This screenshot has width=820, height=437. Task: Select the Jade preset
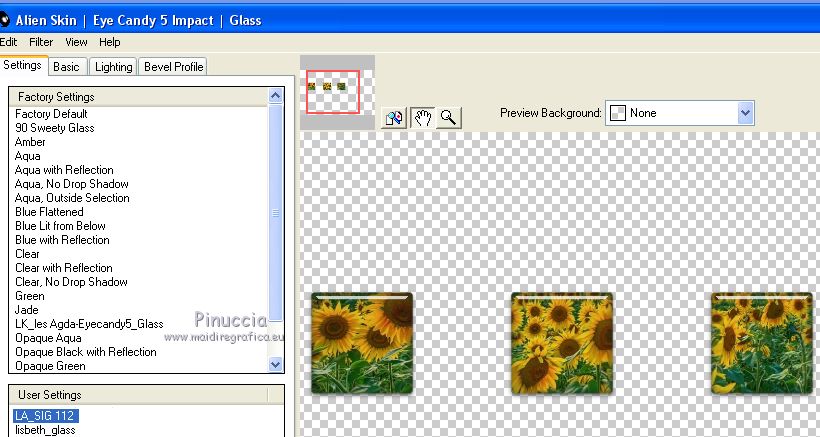click(x=27, y=310)
